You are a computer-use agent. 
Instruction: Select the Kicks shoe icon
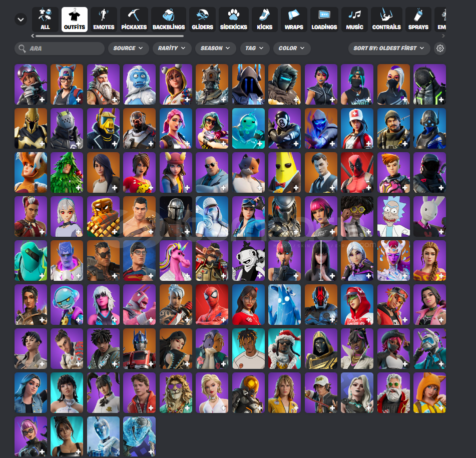[265, 20]
